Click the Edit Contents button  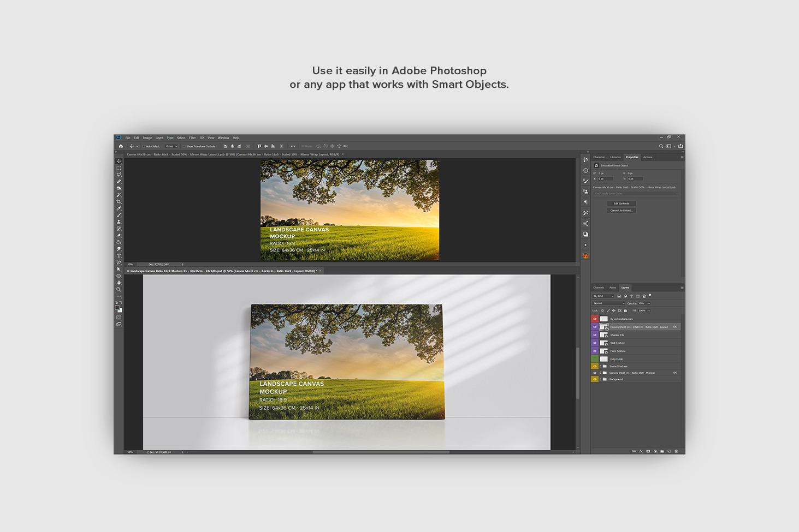(621, 204)
